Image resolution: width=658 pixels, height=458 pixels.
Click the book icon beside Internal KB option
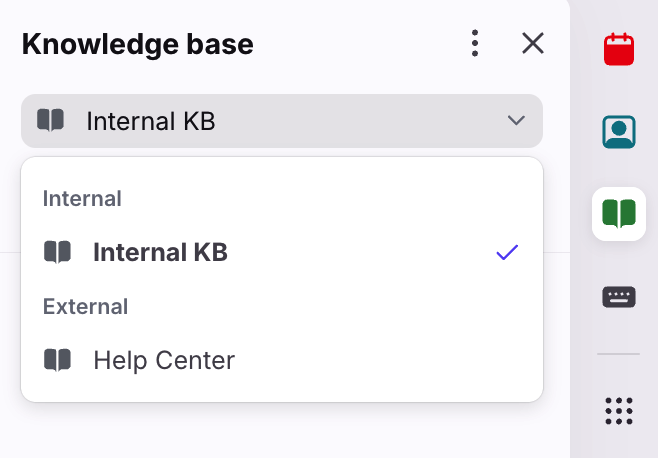pos(57,252)
